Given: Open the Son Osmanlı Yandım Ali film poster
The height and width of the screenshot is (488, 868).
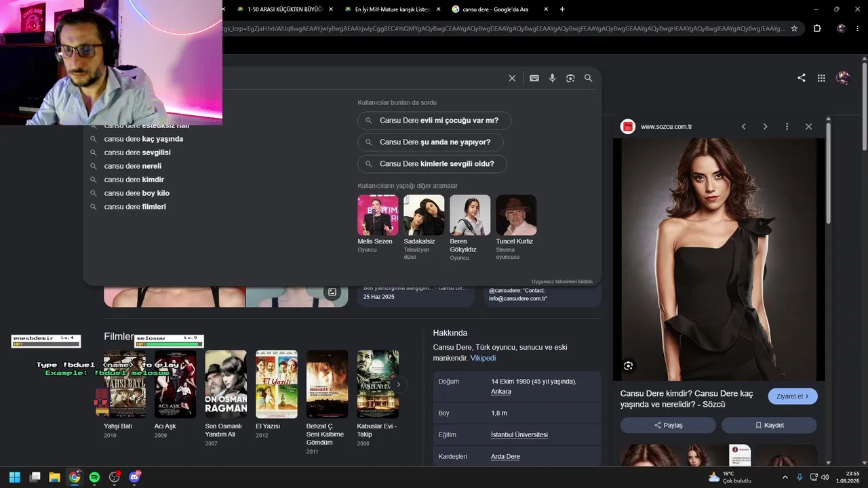Looking at the screenshot, I should [226, 384].
